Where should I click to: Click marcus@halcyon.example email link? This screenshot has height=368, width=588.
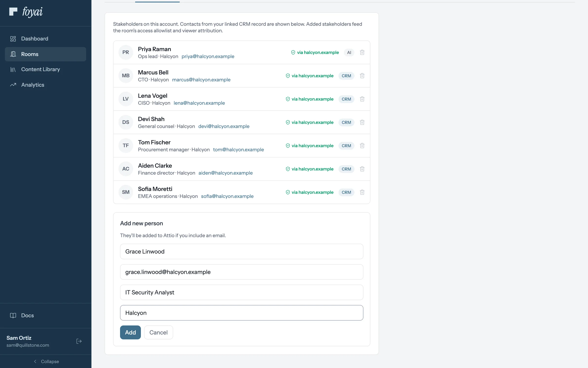[x=201, y=80]
